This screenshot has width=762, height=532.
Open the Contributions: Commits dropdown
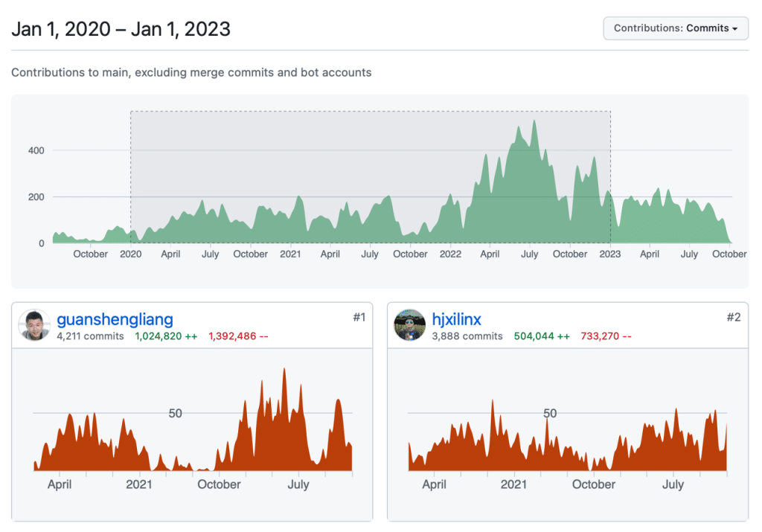click(675, 28)
